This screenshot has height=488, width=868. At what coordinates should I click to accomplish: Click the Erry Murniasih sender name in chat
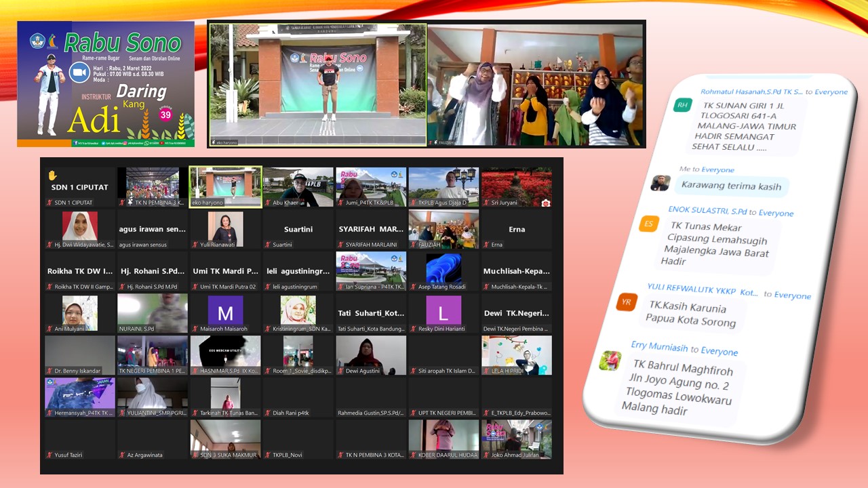[x=659, y=347]
